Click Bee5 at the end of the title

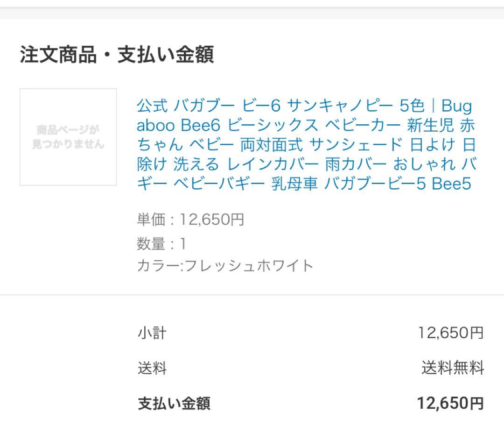coord(451,184)
